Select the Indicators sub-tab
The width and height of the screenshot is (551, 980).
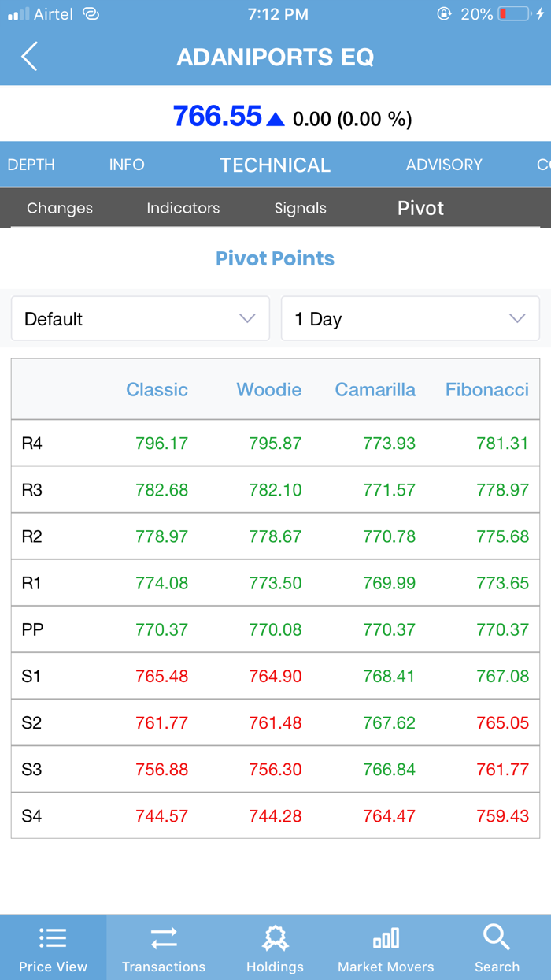pyautogui.click(x=183, y=208)
